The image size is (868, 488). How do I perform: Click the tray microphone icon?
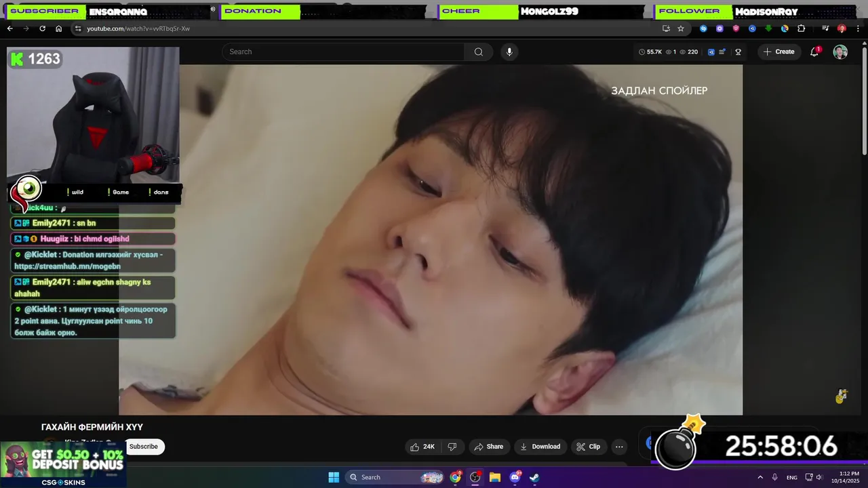coord(774,477)
